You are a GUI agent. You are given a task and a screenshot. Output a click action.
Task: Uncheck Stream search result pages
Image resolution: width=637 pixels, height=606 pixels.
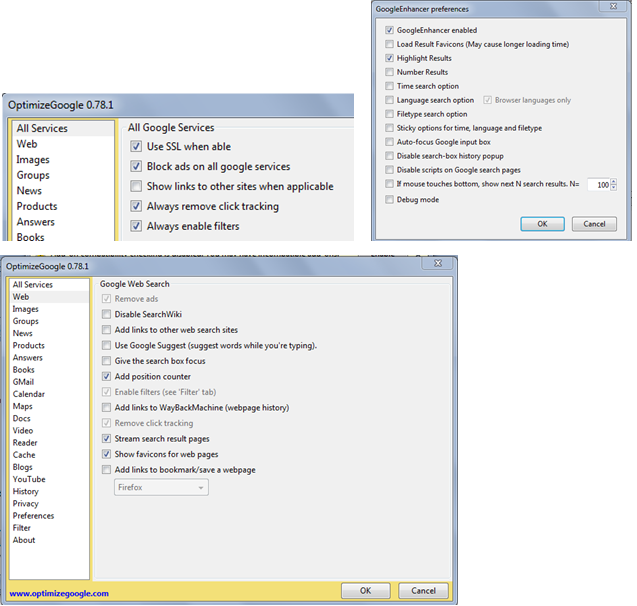point(106,439)
